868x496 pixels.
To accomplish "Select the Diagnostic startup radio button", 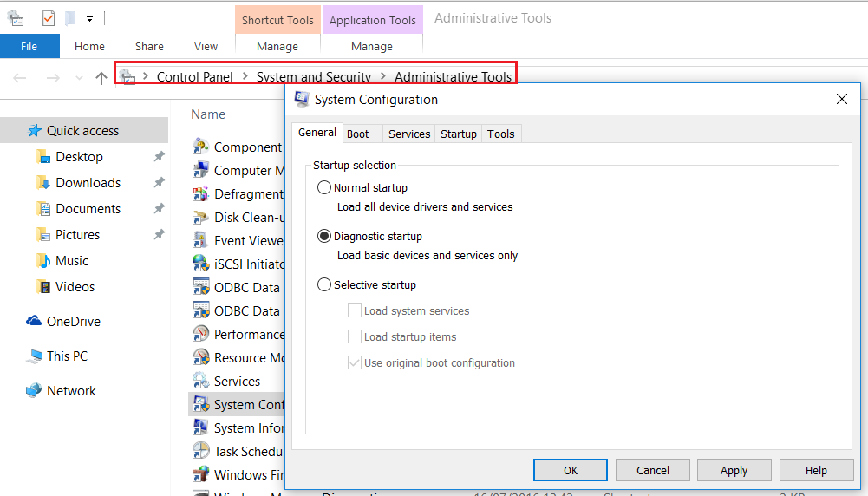I will coord(323,237).
